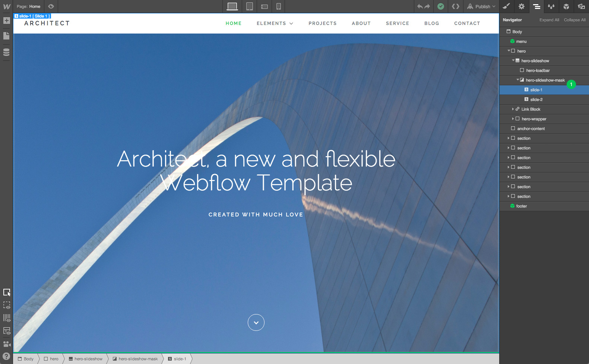The height and width of the screenshot is (364, 589).
Task: Open the Publish dropdown
Action: coord(481,6)
